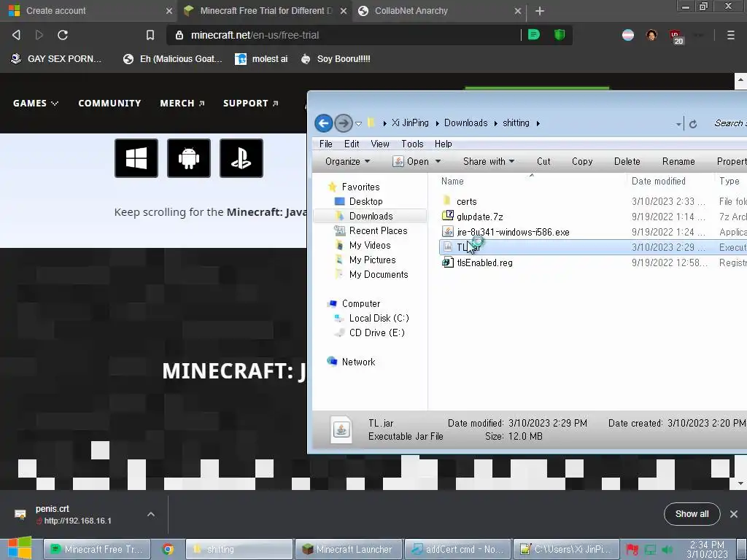
Task: Click the Explorer forward button
Action: coord(343,123)
